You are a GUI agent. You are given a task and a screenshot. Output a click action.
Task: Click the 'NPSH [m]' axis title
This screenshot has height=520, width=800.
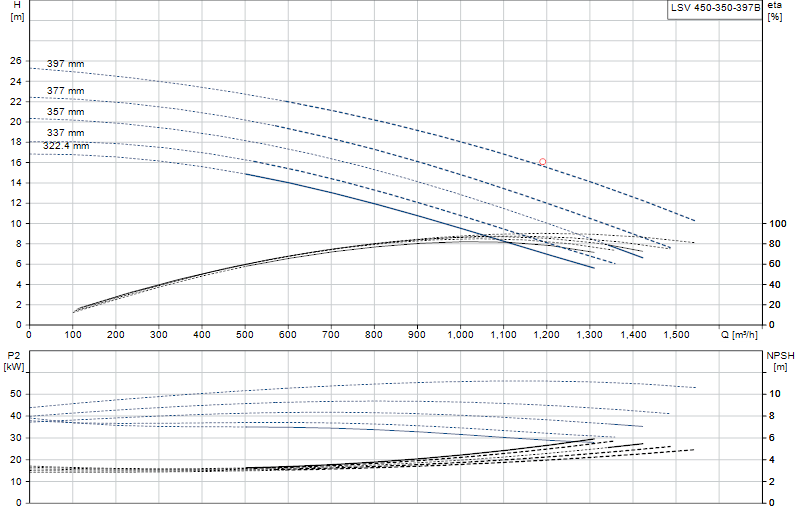[x=780, y=361]
